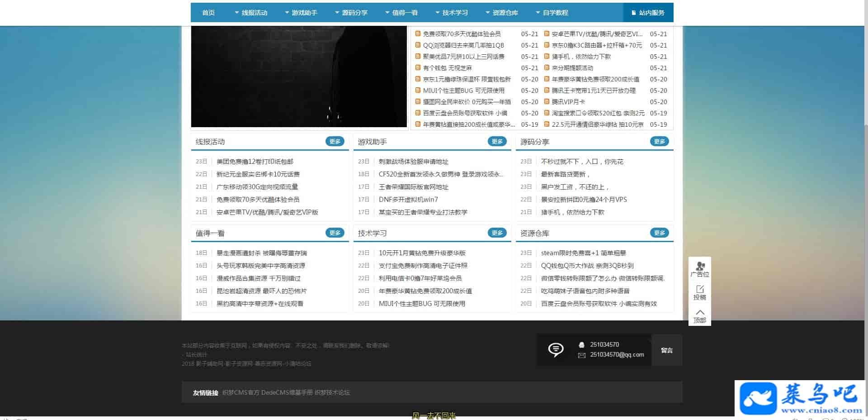Click the chat bubble icon in footer
Viewport: 868px width, 420px height.
coord(556,349)
